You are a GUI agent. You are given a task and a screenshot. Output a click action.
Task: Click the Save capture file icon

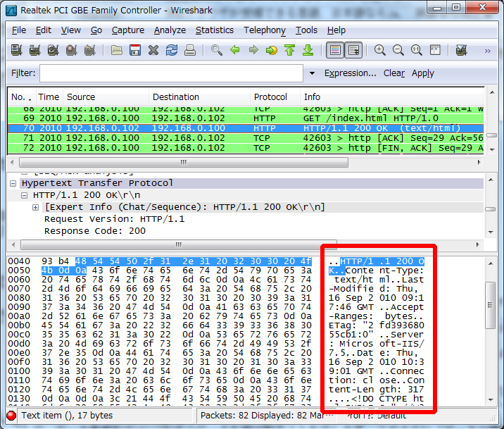(134, 51)
